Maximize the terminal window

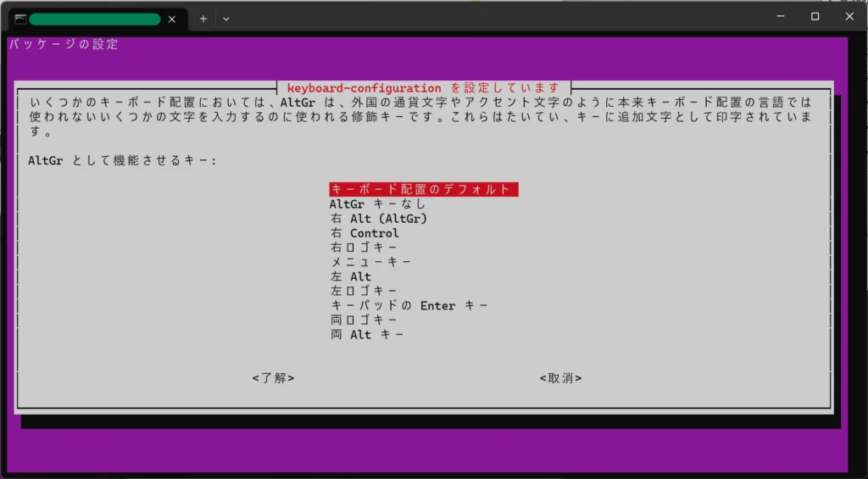pos(815,17)
